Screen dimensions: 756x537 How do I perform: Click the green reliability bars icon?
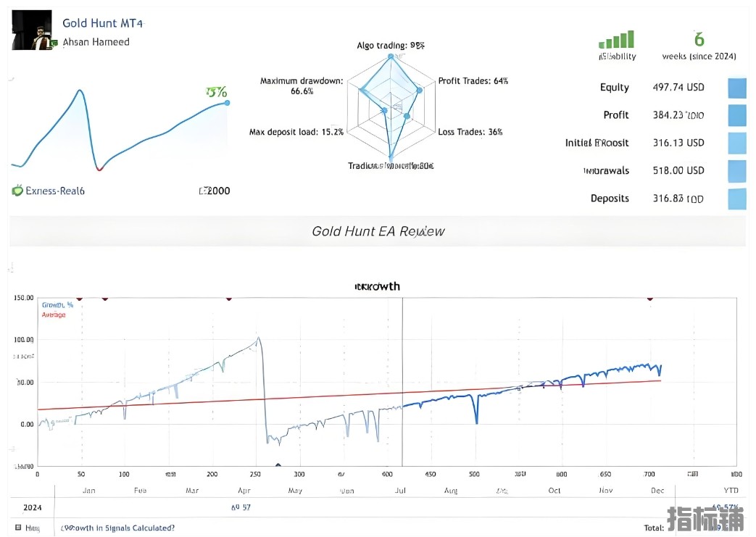(x=616, y=40)
